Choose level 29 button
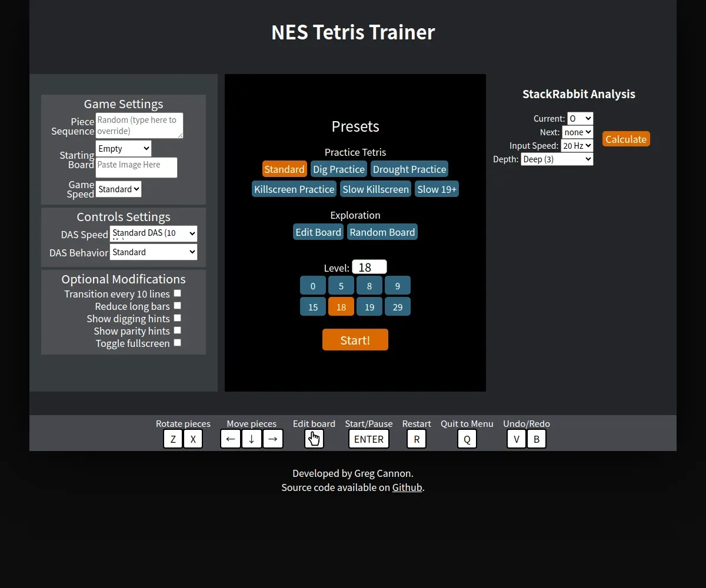This screenshot has height=588, width=706. point(398,307)
